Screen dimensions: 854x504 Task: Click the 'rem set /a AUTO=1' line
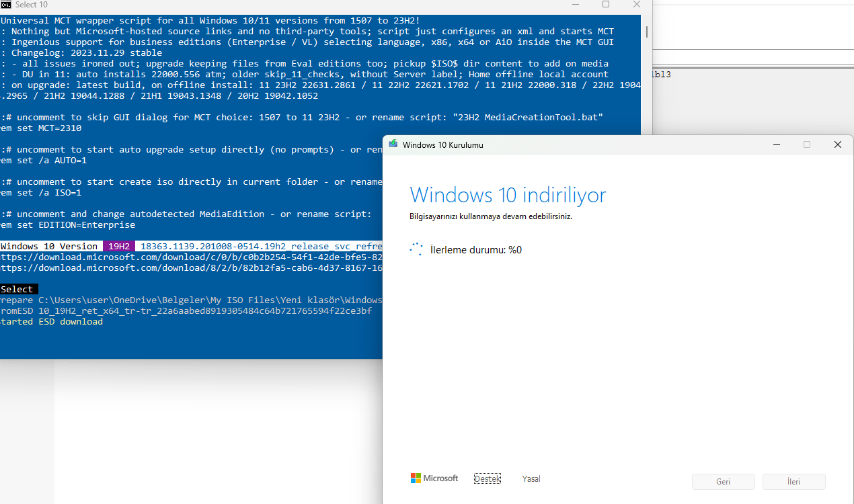(x=44, y=161)
